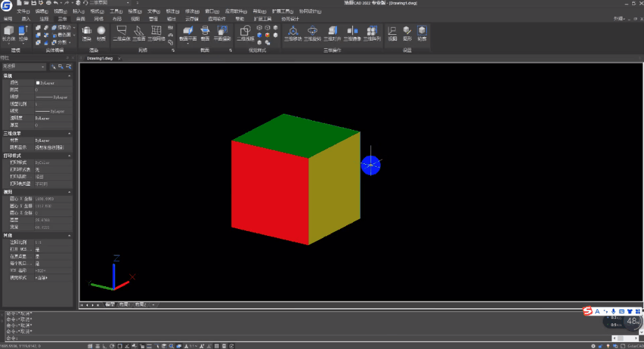Image resolution: width=644 pixels, height=349 pixels.
Task: Open the no-selection object dropdown in properties
Action: click(23, 66)
